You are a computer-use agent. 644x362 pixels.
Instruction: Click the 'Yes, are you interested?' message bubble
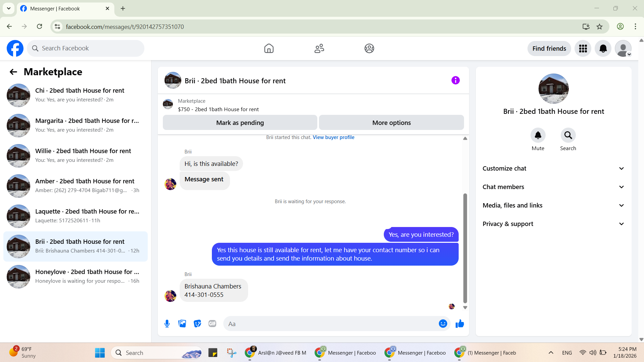421,234
